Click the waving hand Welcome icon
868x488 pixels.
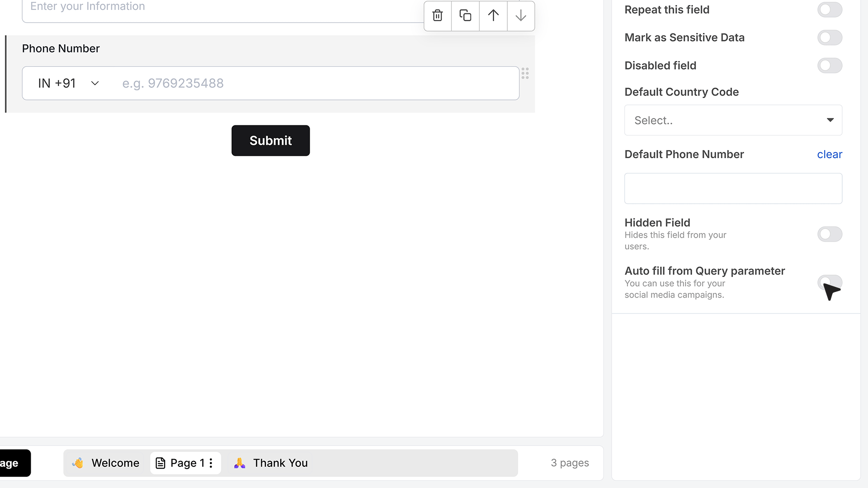click(78, 463)
